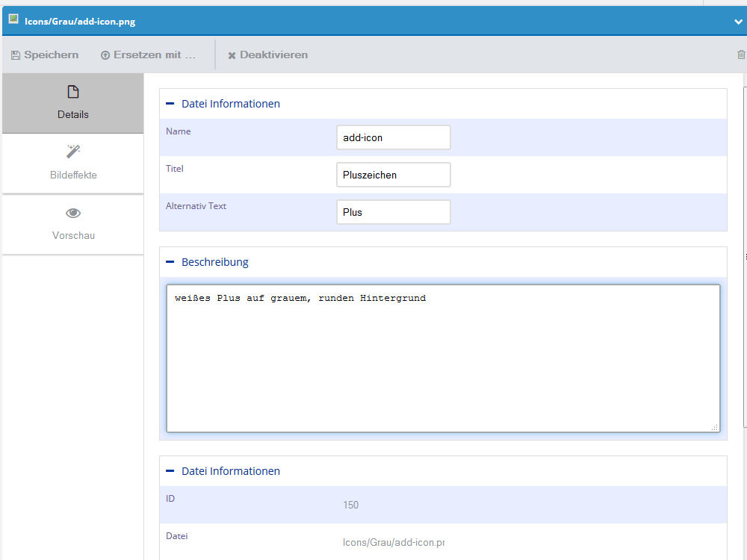This screenshot has width=747, height=560.
Task: Click the Name input field add-icon
Action: coord(393,137)
